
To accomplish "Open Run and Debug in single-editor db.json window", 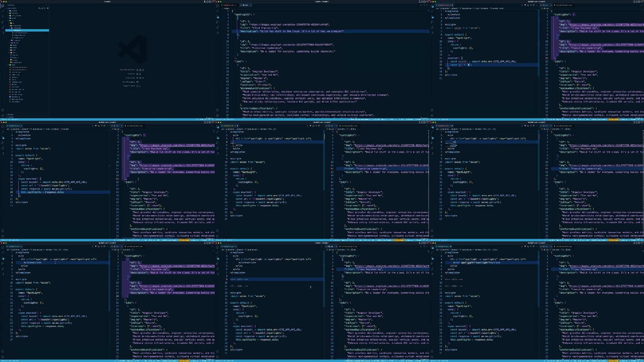I will [218, 22].
